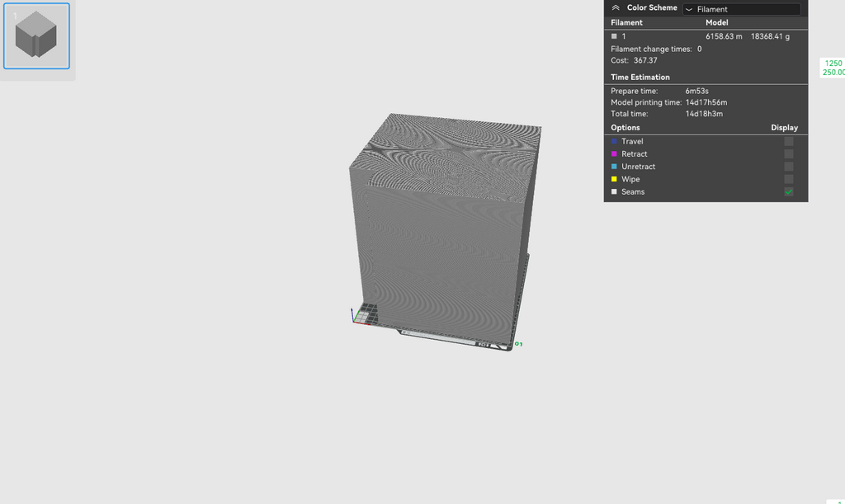Click the blue Travel color swatch
Screen dimensions: 845x504
point(614,142)
